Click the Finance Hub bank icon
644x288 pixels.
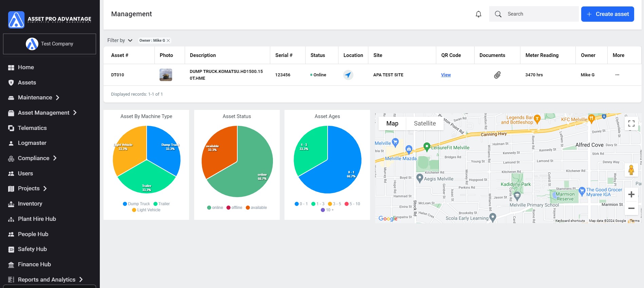[11, 265]
